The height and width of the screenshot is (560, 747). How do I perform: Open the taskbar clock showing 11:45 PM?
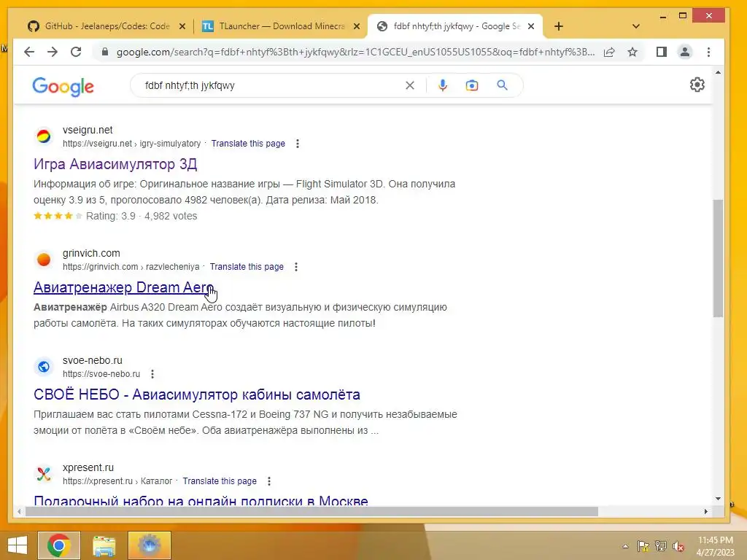(x=715, y=546)
